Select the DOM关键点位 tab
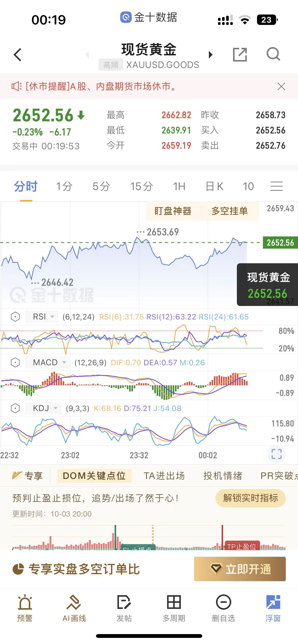The height and width of the screenshot is (644, 298). 94,476
